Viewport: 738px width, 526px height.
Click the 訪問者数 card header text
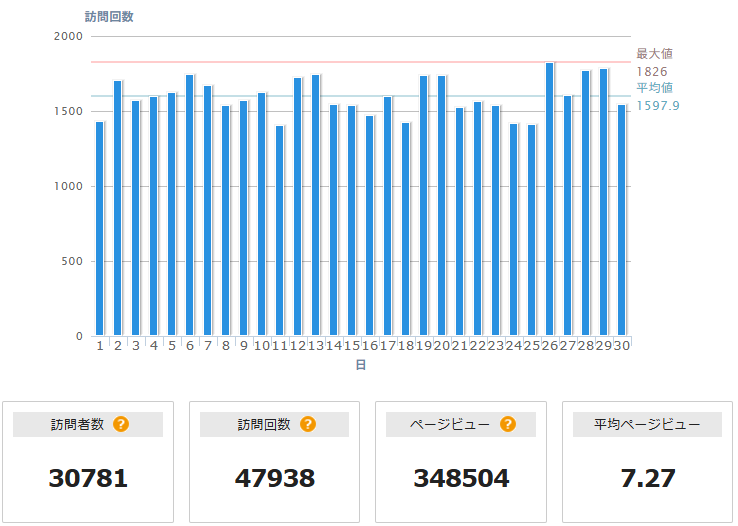[77, 424]
